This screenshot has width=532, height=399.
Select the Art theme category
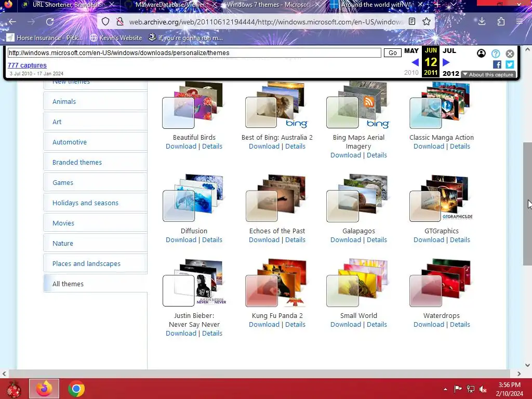[96, 122]
